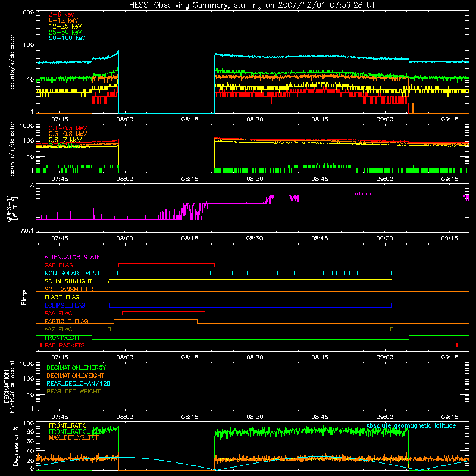Click the 'REAR_DEC_WEIGHT' legend entry

pyautogui.click(x=73, y=392)
